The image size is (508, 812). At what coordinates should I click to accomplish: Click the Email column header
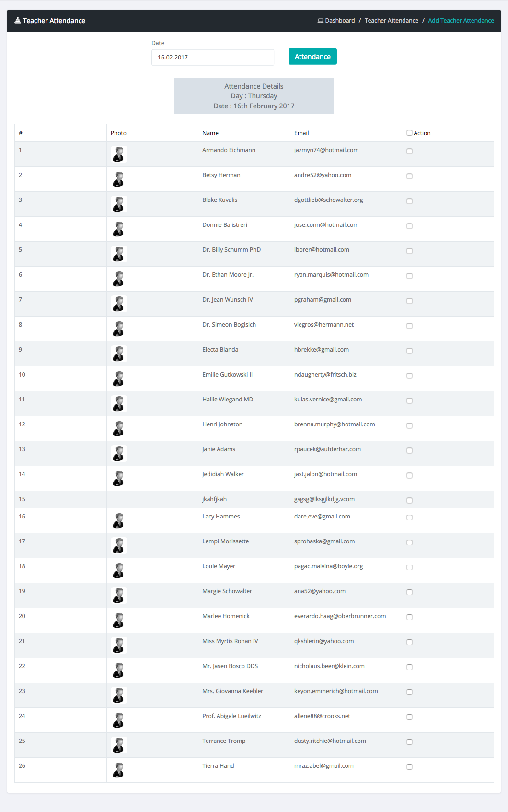[x=301, y=133]
